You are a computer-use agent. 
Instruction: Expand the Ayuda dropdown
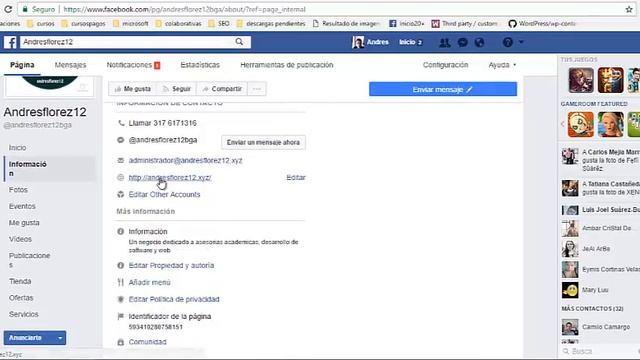502,65
